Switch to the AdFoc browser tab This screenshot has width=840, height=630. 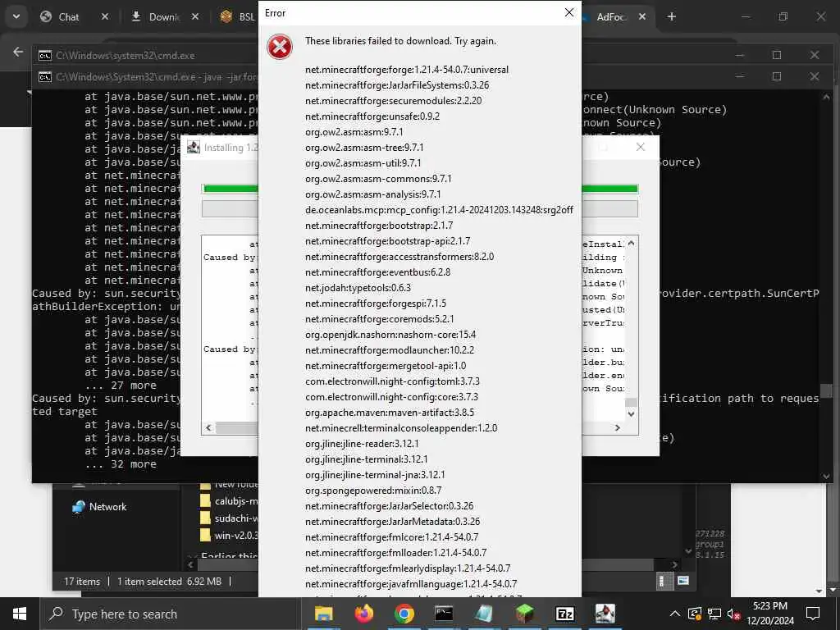[610, 17]
